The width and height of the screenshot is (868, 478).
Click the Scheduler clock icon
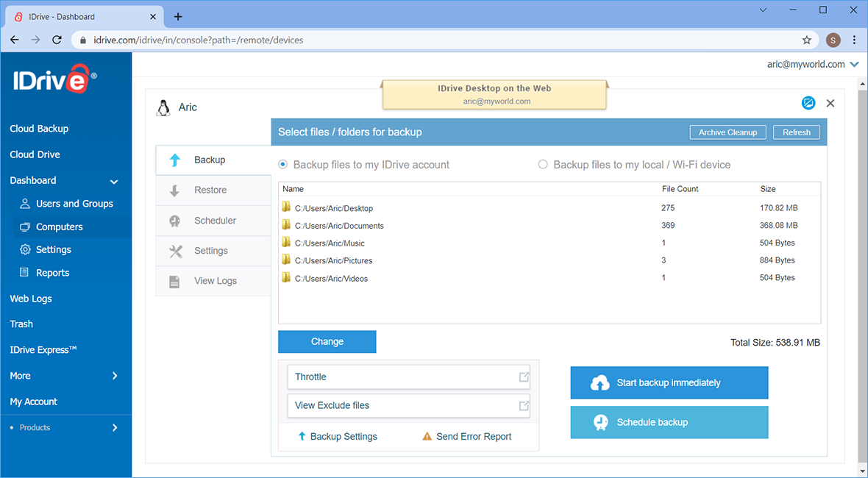174,221
